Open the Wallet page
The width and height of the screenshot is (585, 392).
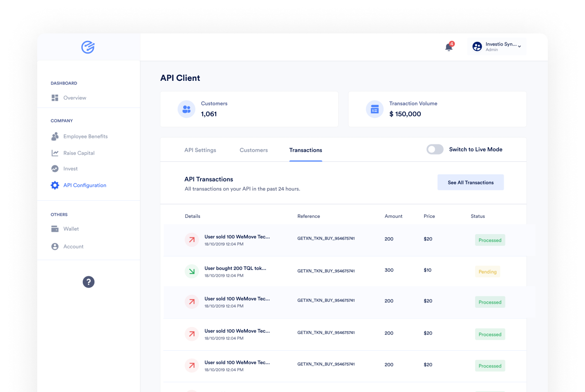coord(71,229)
